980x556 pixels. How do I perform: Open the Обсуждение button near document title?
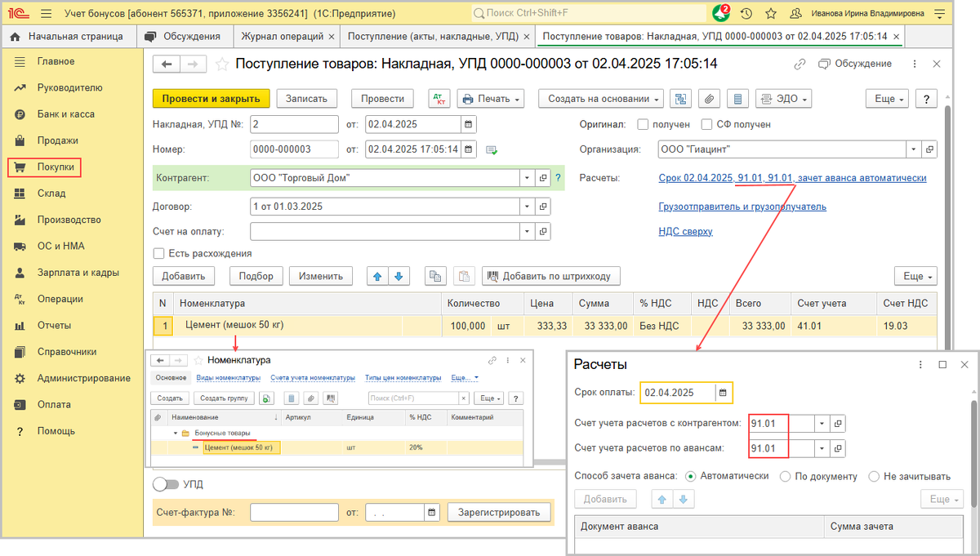tap(855, 64)
